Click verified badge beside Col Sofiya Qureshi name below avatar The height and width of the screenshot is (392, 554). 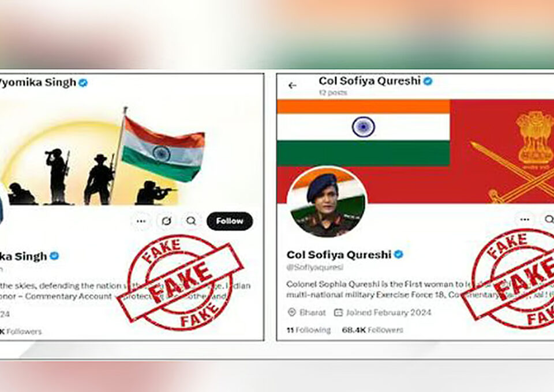[399, 254]
